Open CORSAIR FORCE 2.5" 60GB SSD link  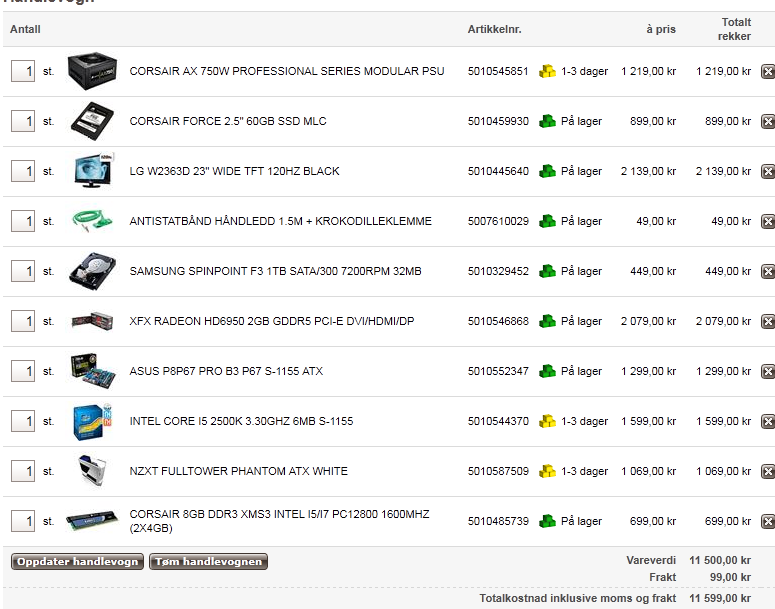pos(228,121)
